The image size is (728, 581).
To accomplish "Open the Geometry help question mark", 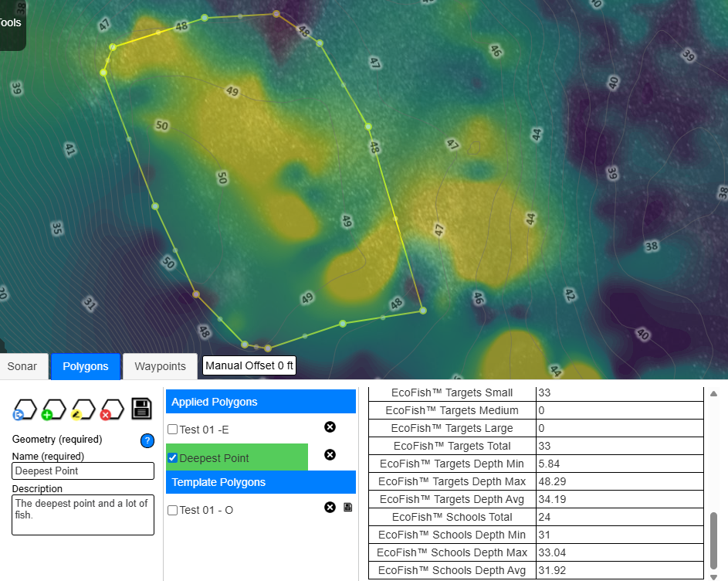I will click(147, 440).
